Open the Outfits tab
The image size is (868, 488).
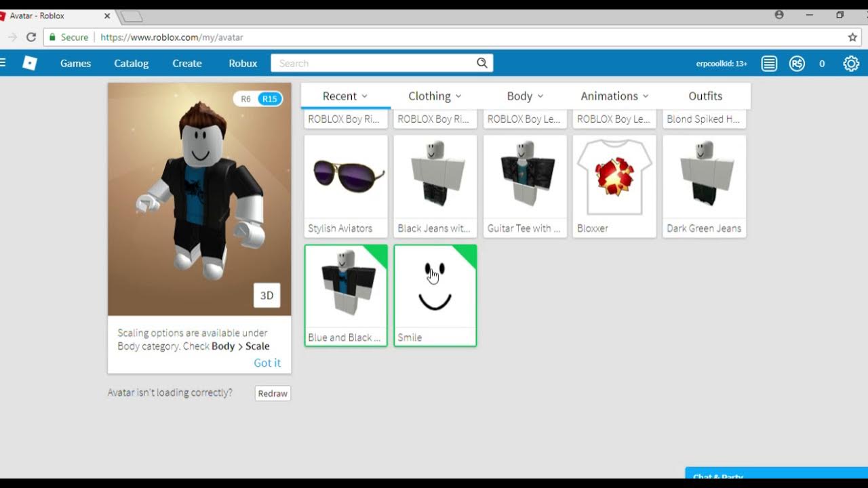coord(705,96)
